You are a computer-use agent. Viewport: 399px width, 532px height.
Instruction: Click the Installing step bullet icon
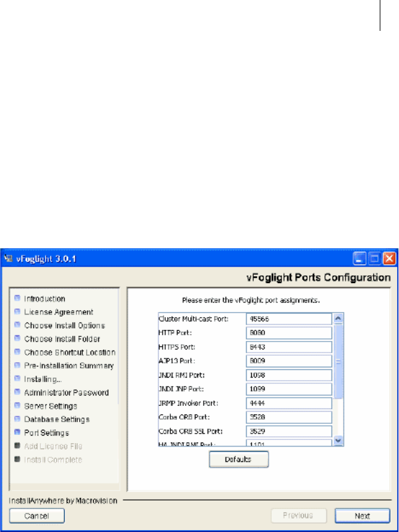(x=17, y=379)
